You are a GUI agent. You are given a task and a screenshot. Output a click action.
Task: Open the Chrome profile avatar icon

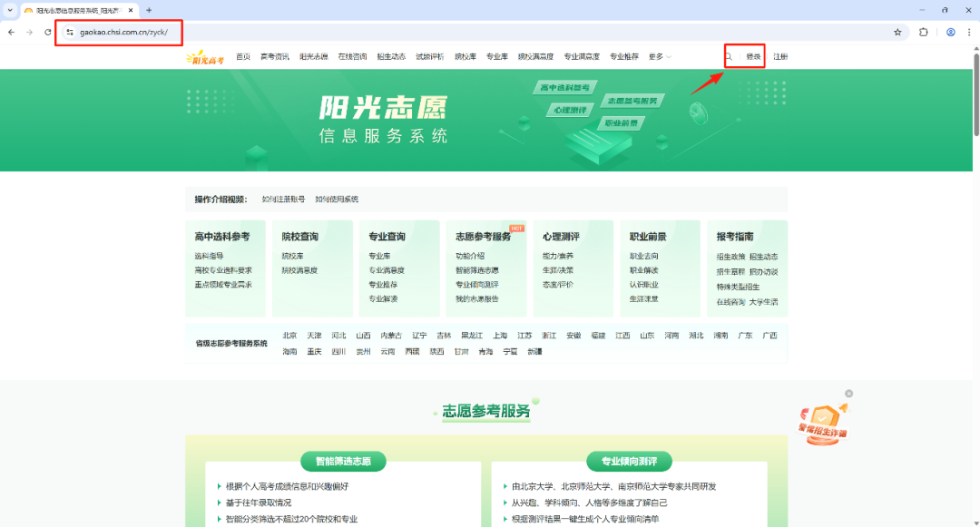pyautogui.click(x=950, y=32)
